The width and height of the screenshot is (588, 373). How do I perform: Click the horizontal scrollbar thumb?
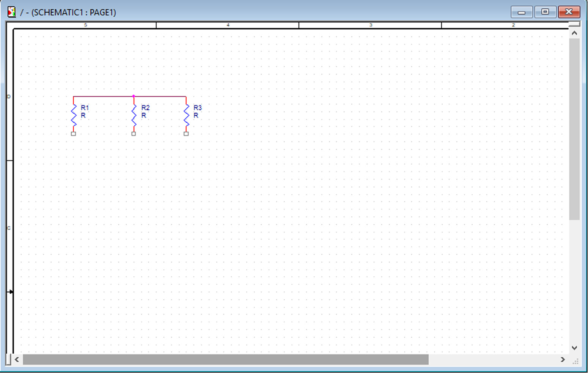(226, 359)
